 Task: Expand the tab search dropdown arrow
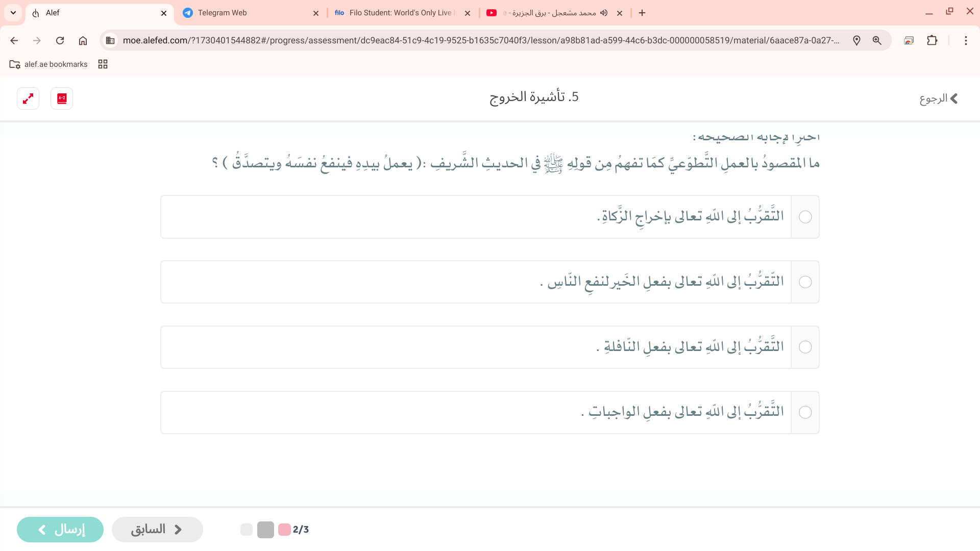click(x=13, y=13)
